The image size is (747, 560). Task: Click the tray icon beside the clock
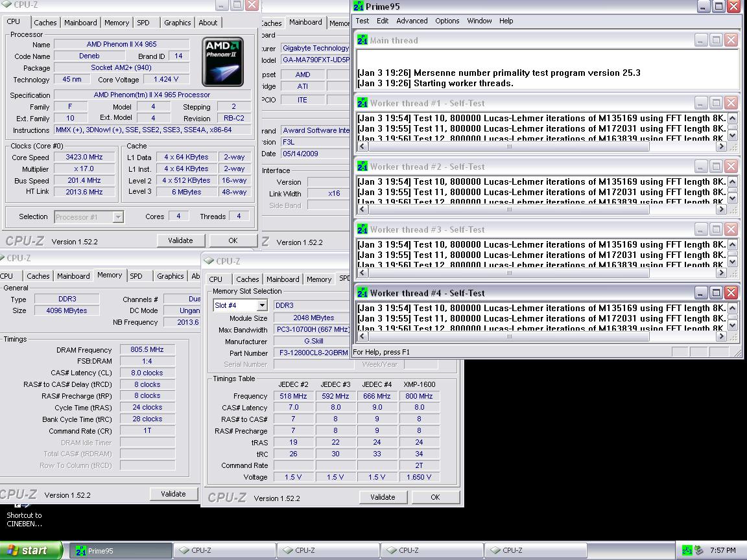point(699,550)
